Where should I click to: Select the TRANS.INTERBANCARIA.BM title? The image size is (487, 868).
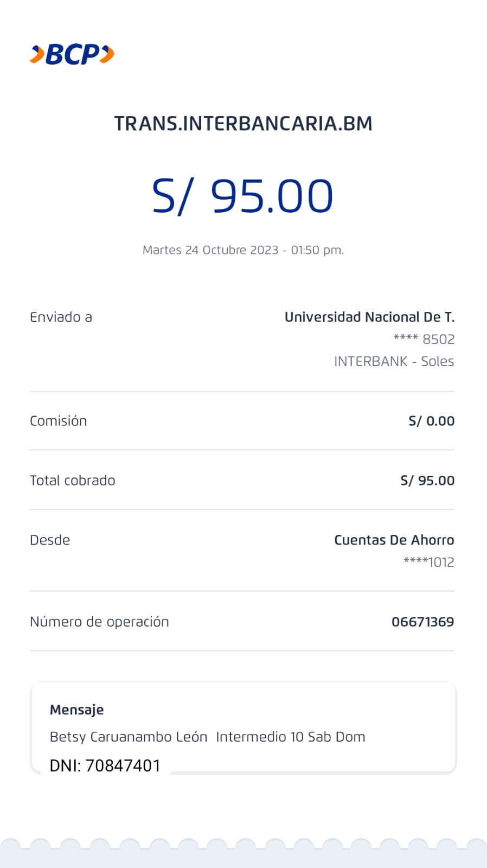point(243,124)
